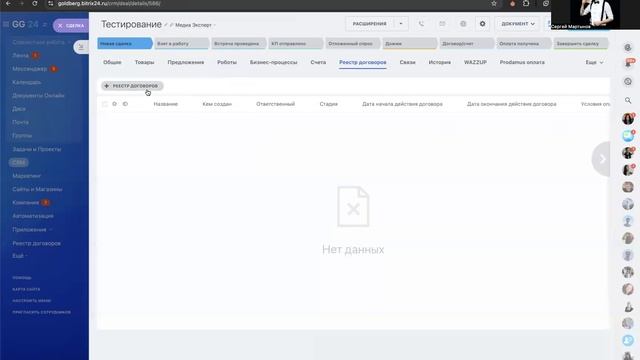Open the search magnifier in right sidebar
The width and height of the screenshot is (640, 360).
click(628, 100)
